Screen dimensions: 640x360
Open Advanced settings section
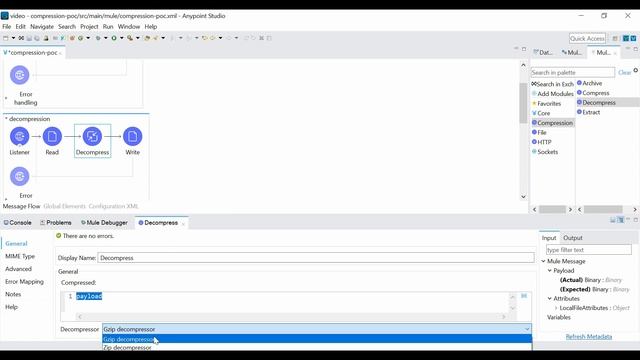coord(18,269)
